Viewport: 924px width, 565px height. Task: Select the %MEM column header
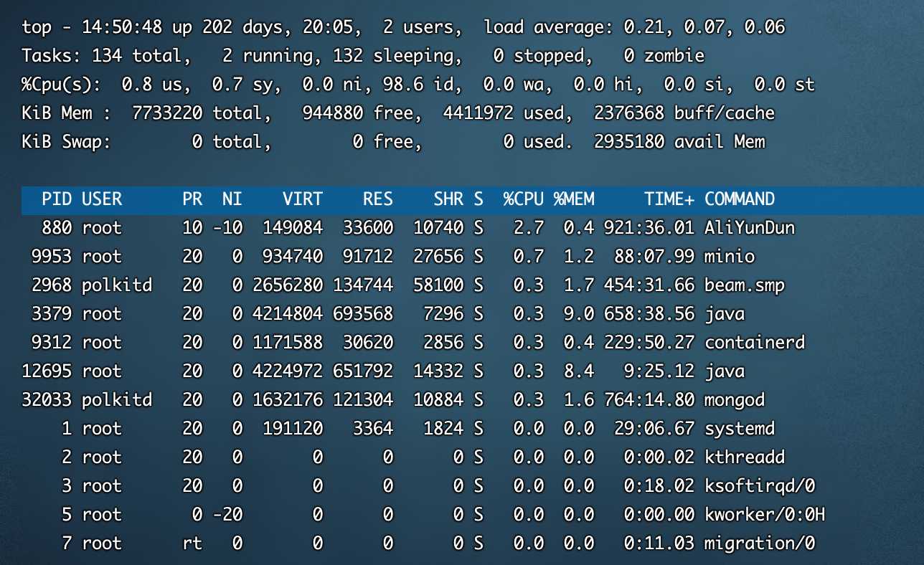click(573, 199)
